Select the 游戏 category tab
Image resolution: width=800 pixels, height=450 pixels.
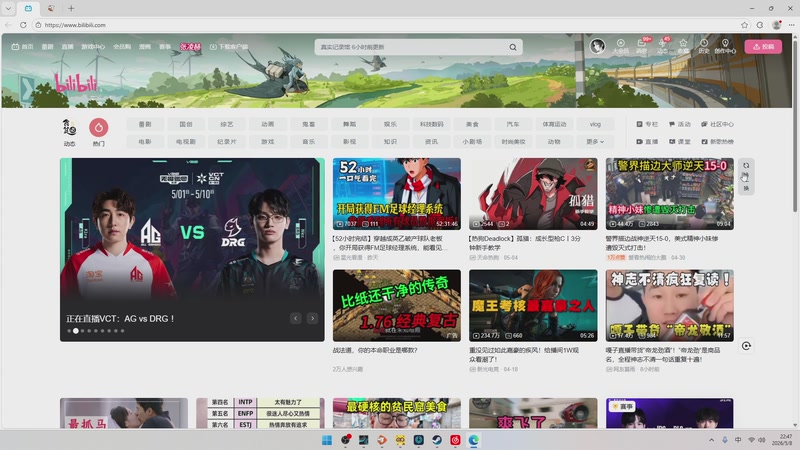pos(268,141)
